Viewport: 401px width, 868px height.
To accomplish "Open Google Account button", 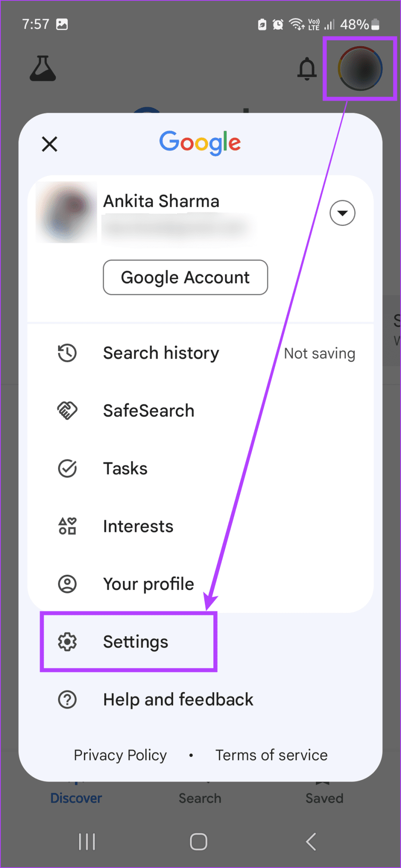I will pyautogui.click(x=185, y=277).
